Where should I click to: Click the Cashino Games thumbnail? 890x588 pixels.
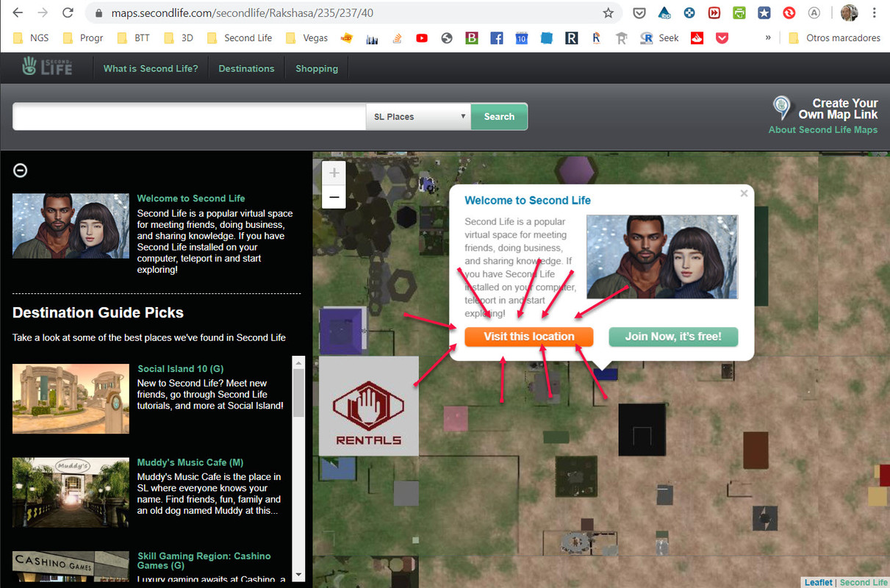[71, 567]
